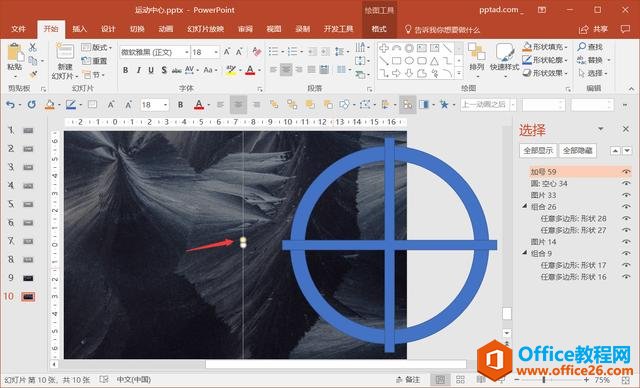Open the Select dropdown in editing group

[x=592, y=73]
